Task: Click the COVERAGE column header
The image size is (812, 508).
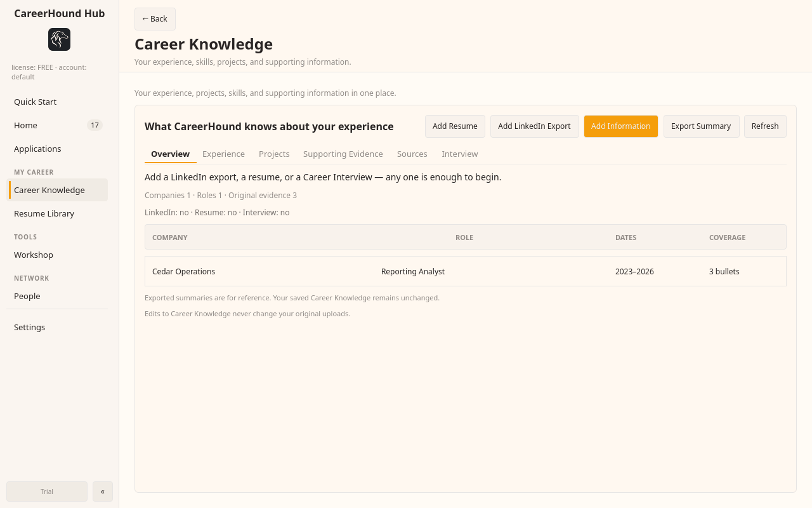Action: pos(728,237)
